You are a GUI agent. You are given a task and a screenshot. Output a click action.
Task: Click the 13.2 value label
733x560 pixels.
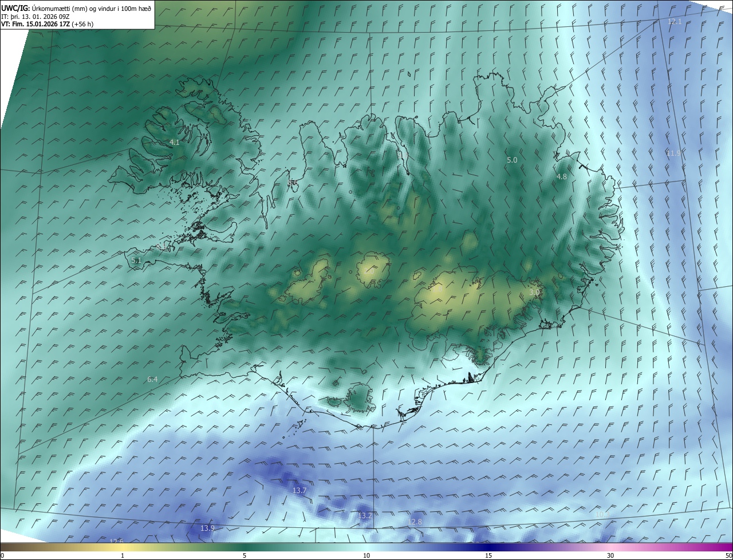pos(365,516)
